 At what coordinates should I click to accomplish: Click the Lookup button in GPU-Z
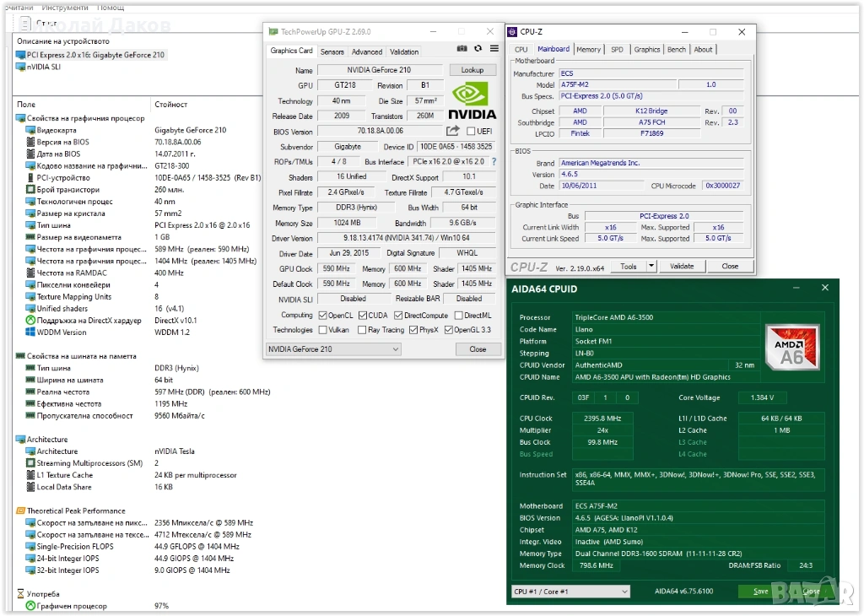click(x=472, y=70)
